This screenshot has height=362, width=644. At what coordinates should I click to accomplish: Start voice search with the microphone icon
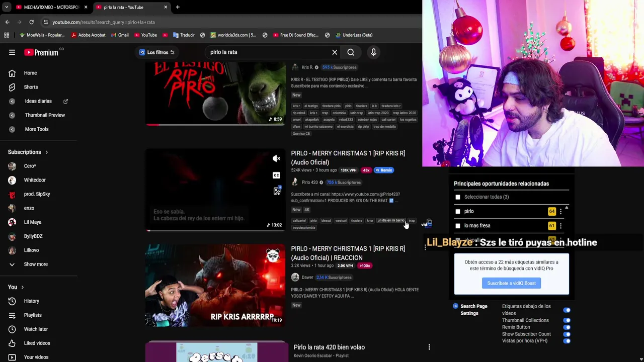click(x=373, y=52)
